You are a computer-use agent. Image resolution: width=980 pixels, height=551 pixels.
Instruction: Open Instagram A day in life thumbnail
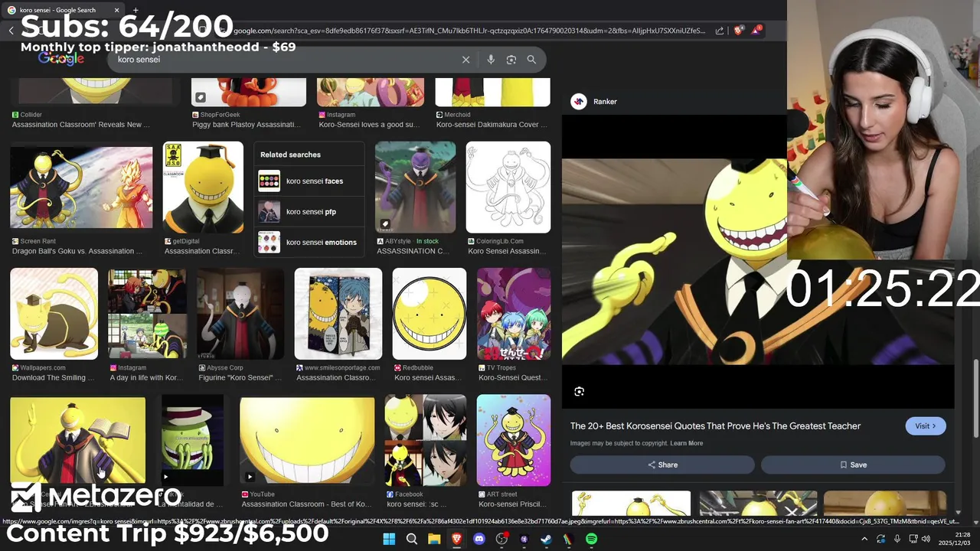click(x=147, y=314)
